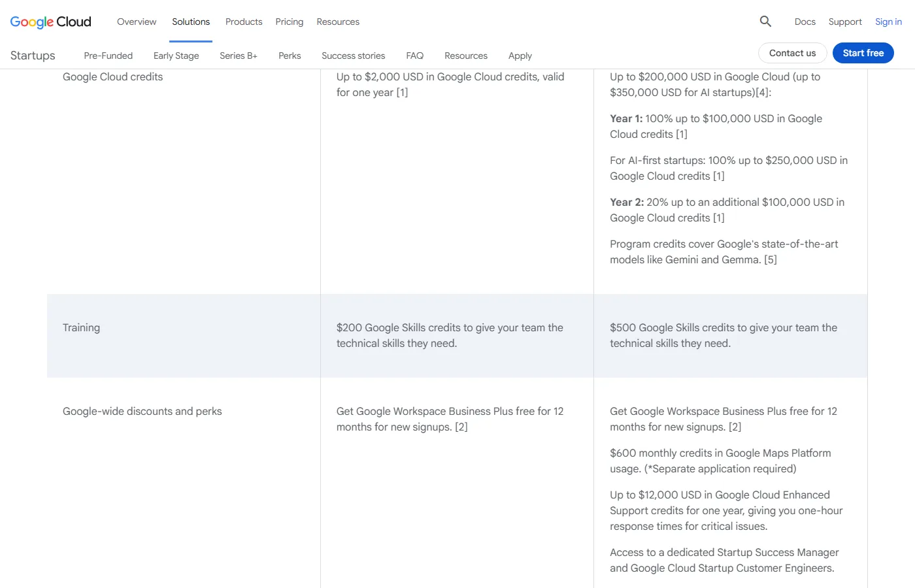This screenshot has width=915, height=588.
Task: Click the "Year 1: 100% up to $100,000" text
Action: pyautogui.click(x=716, y=126)
